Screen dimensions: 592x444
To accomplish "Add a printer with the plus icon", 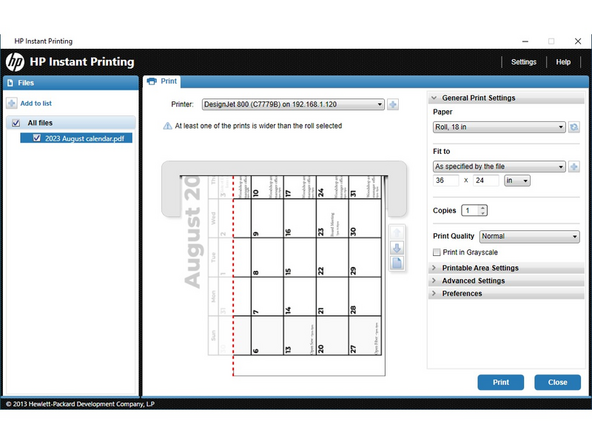I will (x=393, y=105).
